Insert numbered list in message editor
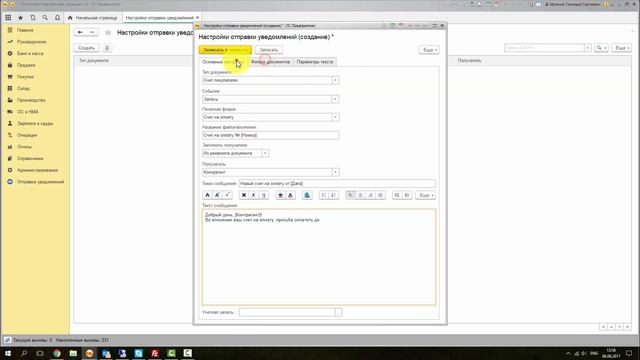The width and height of the screenshot is (640, 360). pyautogui.click(x=333, y=195)
